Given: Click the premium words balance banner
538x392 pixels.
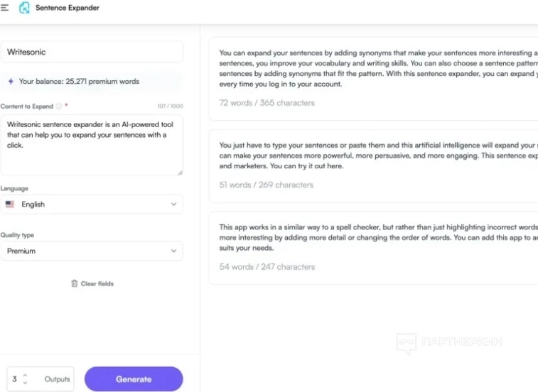Looking at the screenshot, I should click(x=91, y=82).
